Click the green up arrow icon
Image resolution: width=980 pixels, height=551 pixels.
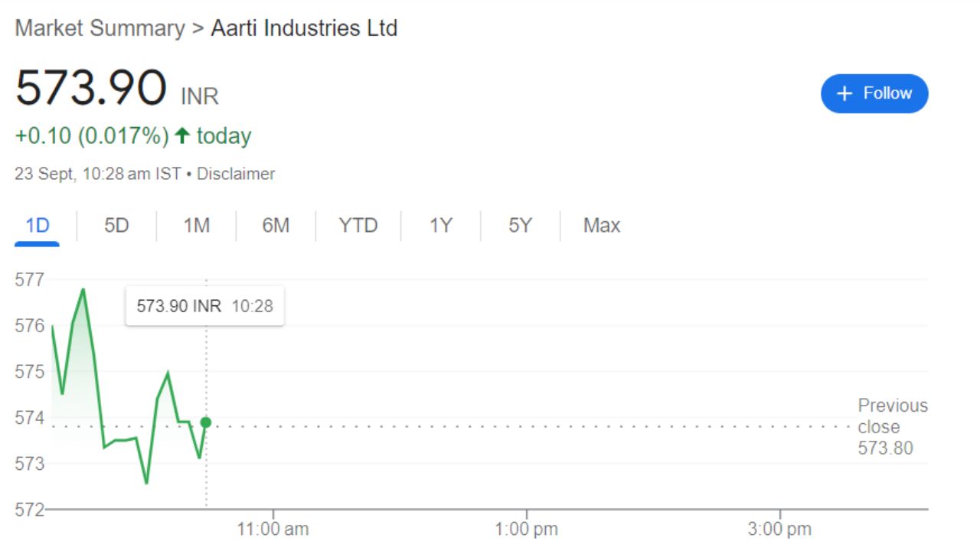[182, 136]
